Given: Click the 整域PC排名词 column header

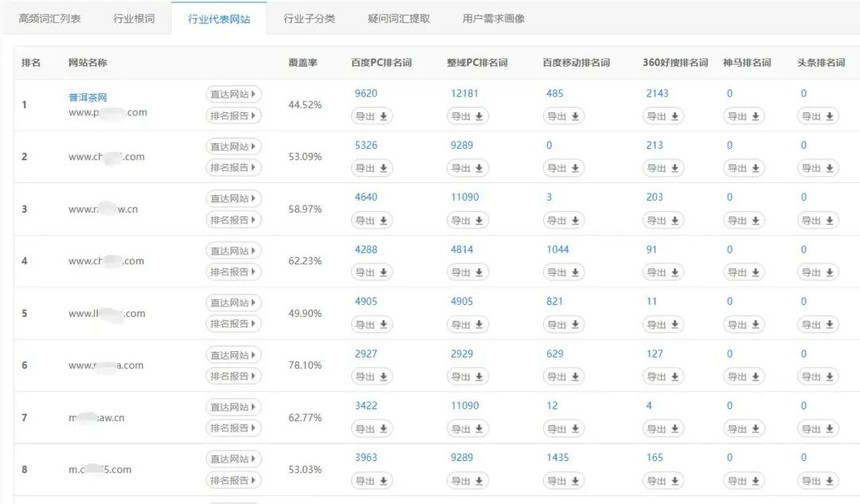Looking at the screenshot, I should (x=477, y=63).
